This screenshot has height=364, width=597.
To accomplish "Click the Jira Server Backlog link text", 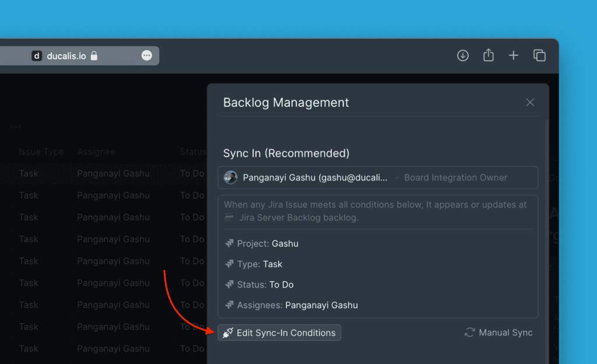I will click(x=280, y=218).
